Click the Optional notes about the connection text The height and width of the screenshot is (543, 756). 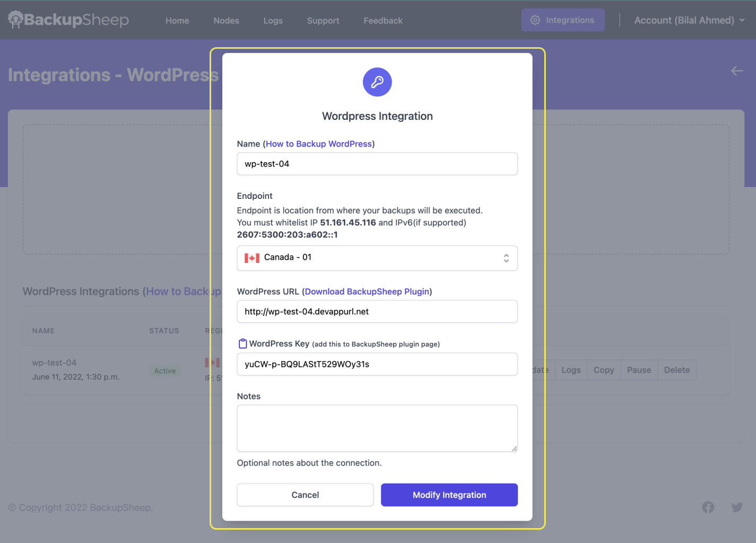point(309,463)
